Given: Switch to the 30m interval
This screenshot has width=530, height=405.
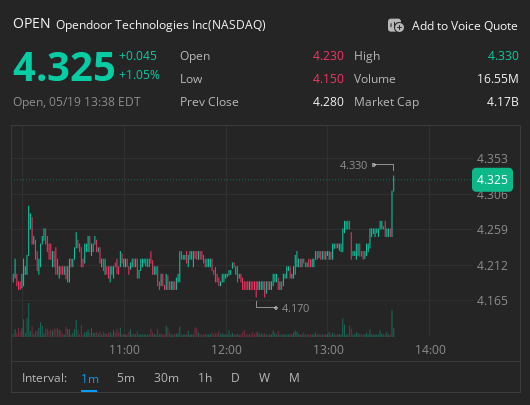Looking at the screenshot, I should (x=166, y=378).
